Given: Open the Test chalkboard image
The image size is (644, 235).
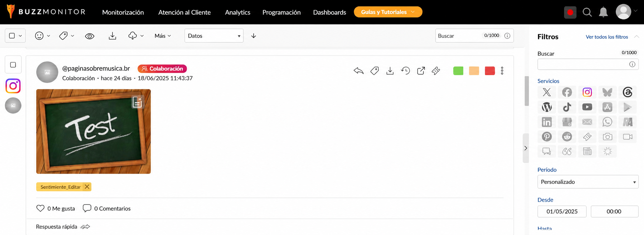Looking at the screenshot, I should click(x=93, y=131).
